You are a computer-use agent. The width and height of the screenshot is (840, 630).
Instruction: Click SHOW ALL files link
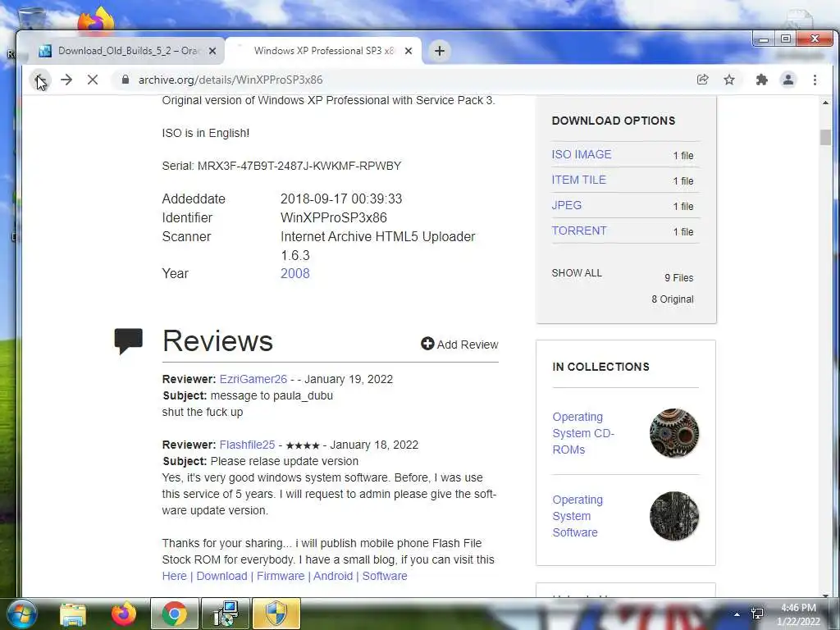tap(577, 273)
